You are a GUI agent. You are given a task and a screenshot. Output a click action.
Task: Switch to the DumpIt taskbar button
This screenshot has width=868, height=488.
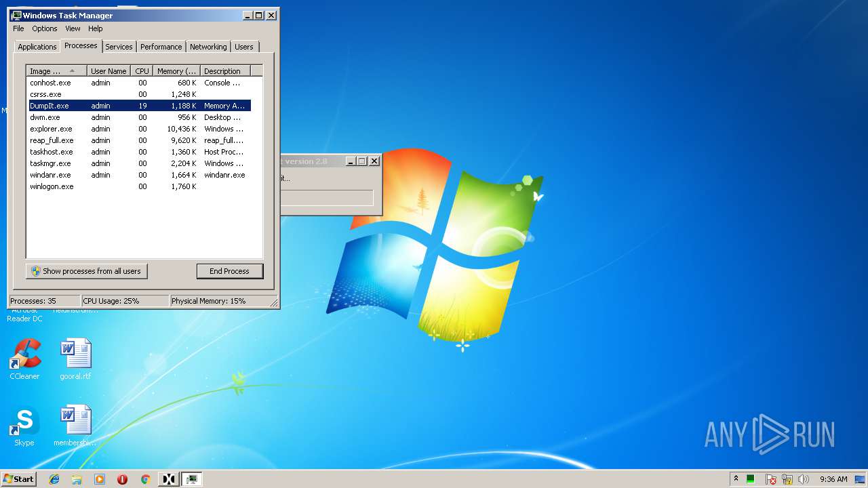(x=168, y=479)
